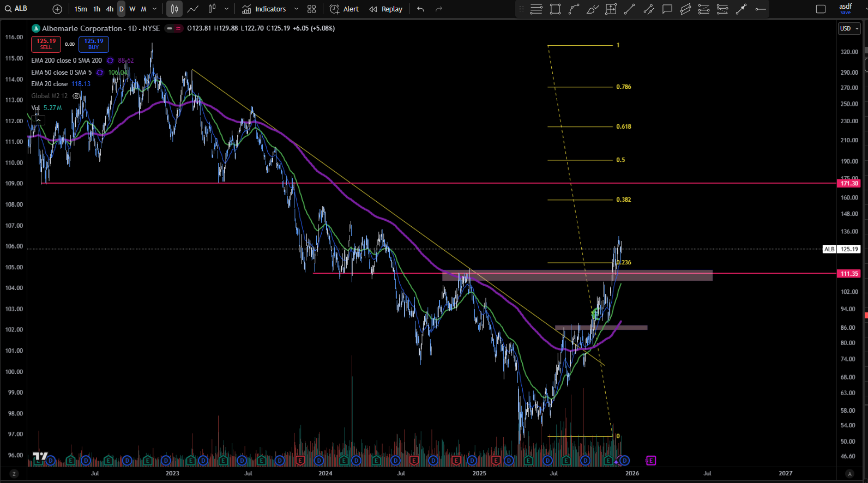Switch to the W weekly timeframe
The height and width of the screenshot is (483, 868).
[x=132, y=9]
